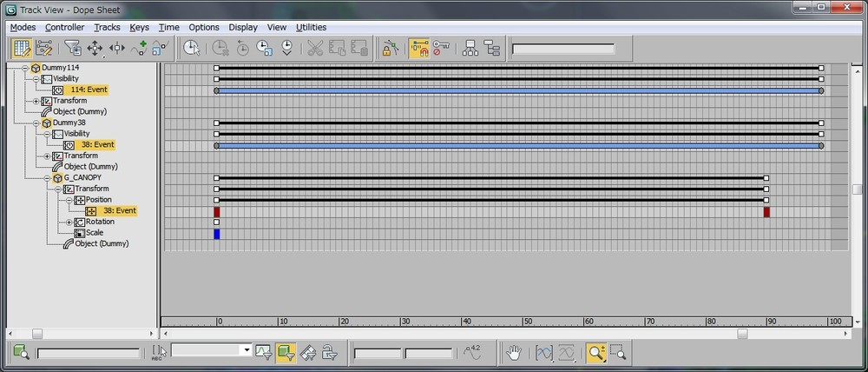This screenshot has height=372, width=868.
Task: Collapse the Position track
Action: [69, 200]
